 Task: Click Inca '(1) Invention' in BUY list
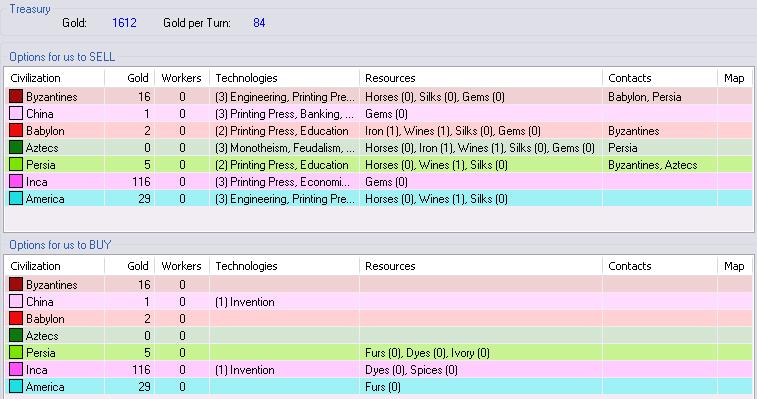tap(245, 370)
